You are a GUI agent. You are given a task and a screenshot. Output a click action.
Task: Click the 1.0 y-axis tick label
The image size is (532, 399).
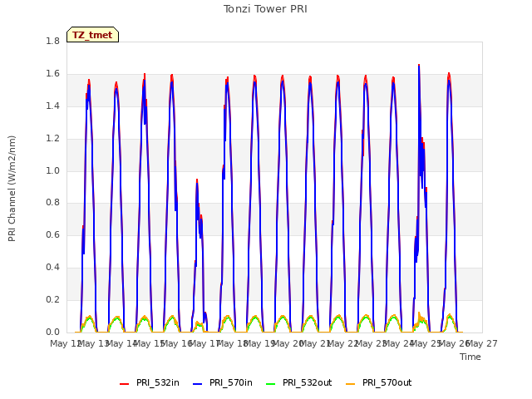[53, 170]
